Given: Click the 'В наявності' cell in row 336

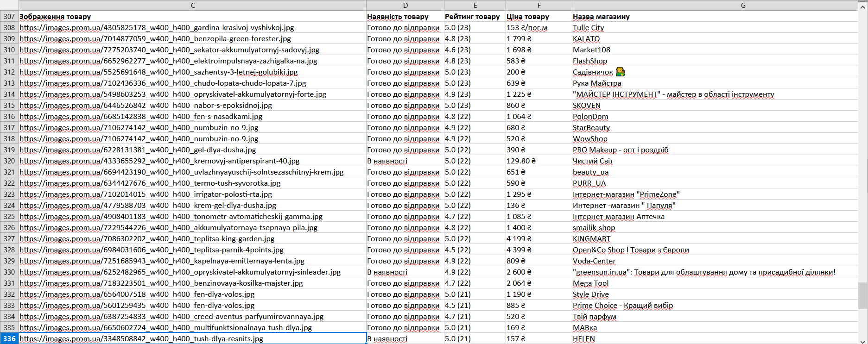Looking at the screenshot, I should (405, 338).
